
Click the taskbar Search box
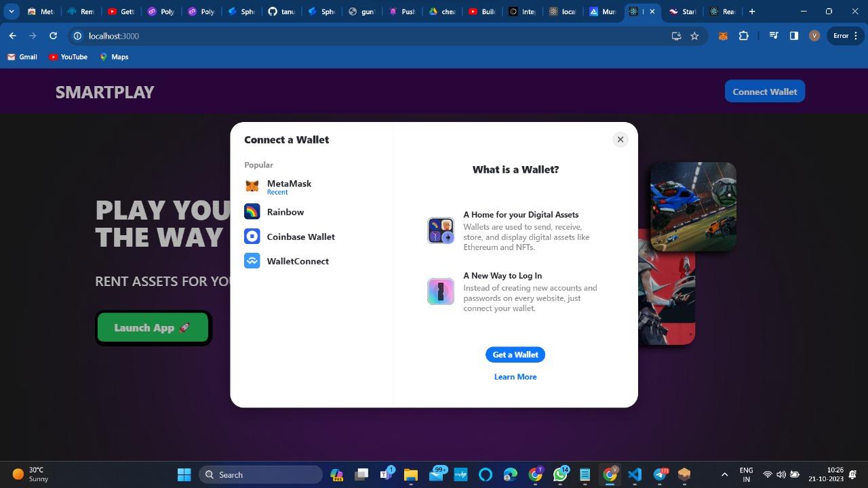point(260,474)
